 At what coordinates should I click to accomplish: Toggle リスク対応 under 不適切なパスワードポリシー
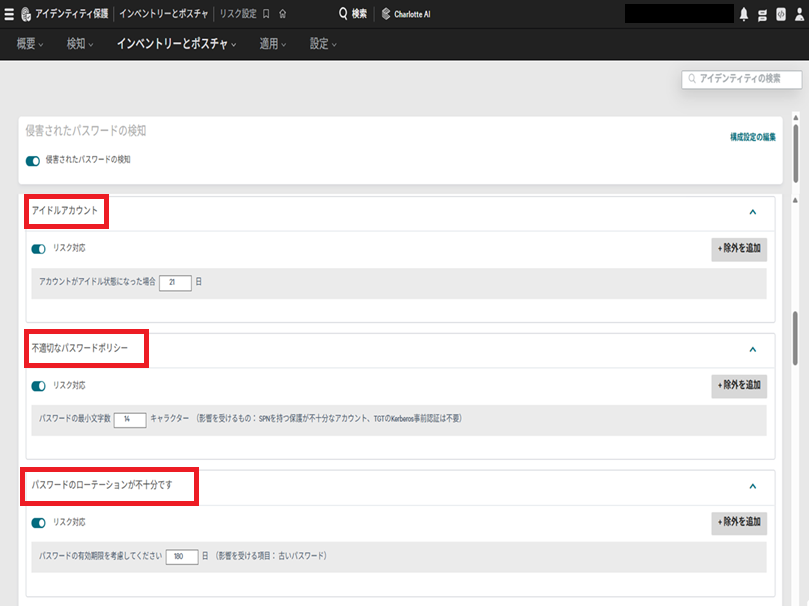pos(39,386)
